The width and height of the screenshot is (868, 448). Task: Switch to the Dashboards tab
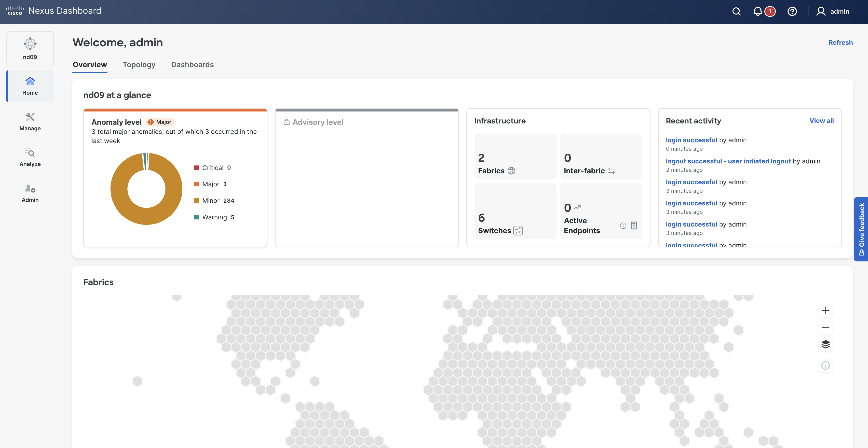click(192, 65)
